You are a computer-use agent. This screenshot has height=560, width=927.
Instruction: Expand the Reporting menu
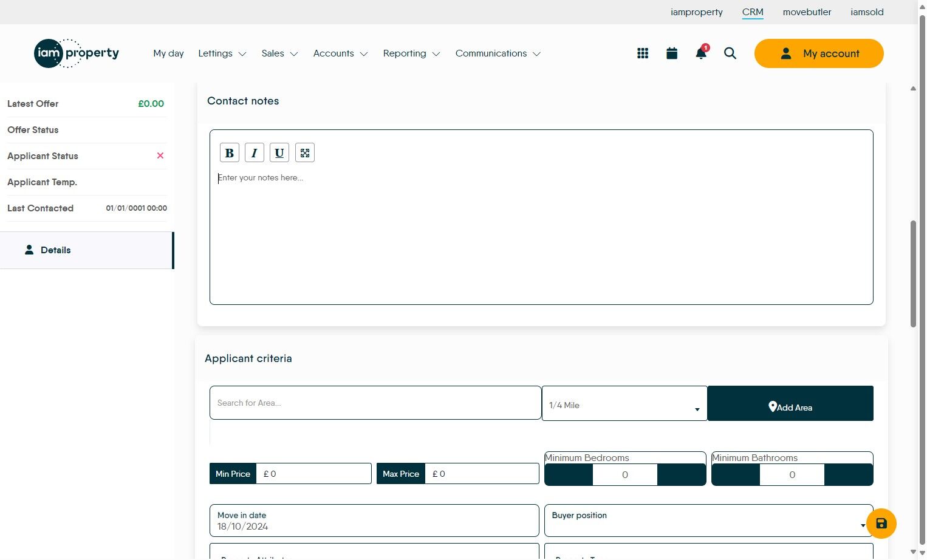click(x=411, y=53)
